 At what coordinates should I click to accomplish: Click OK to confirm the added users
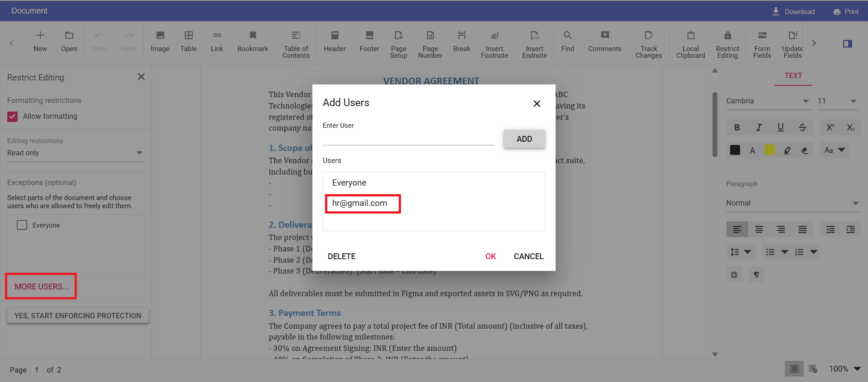491,256
